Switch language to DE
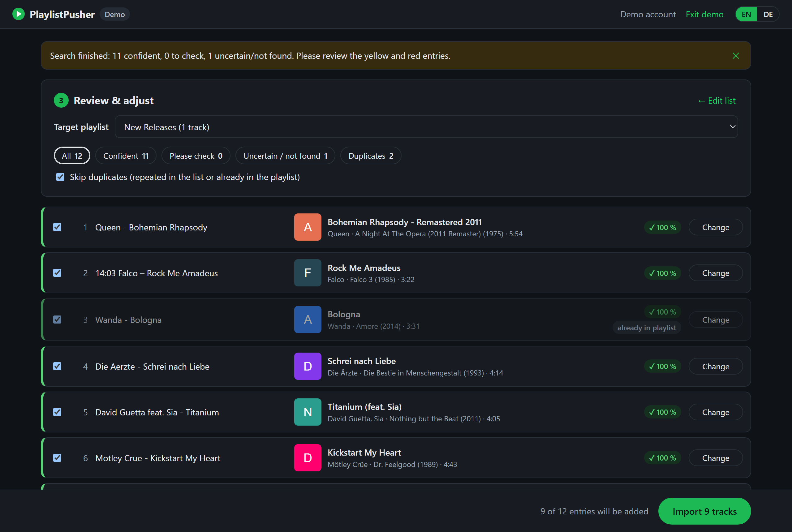The height and width of the screenshot is (532, 792). click(x=768, y=14)
